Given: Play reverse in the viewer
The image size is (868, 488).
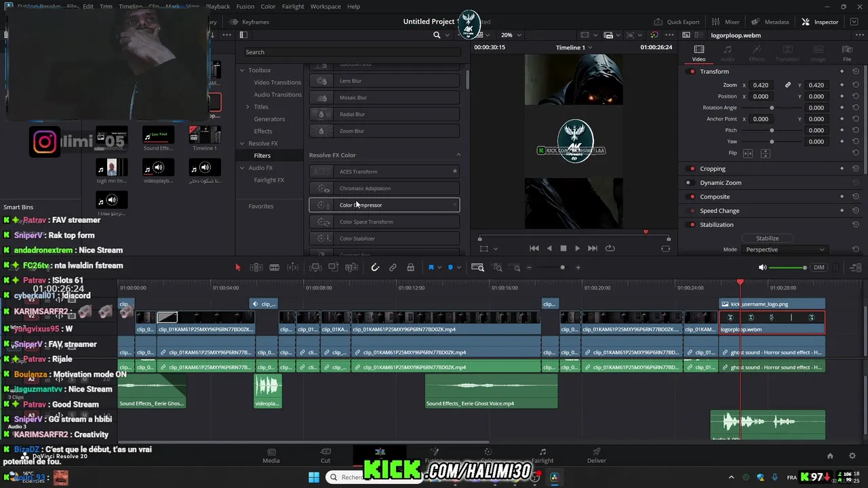Looking at the screenshot, I should coord(549,249).
